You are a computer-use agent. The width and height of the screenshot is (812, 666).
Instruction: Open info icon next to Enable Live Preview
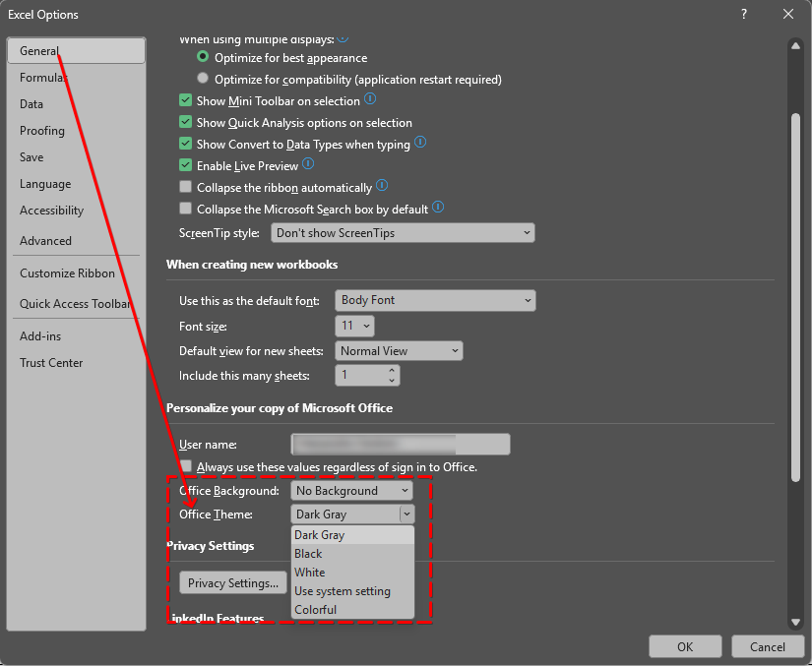coord(308,164)
